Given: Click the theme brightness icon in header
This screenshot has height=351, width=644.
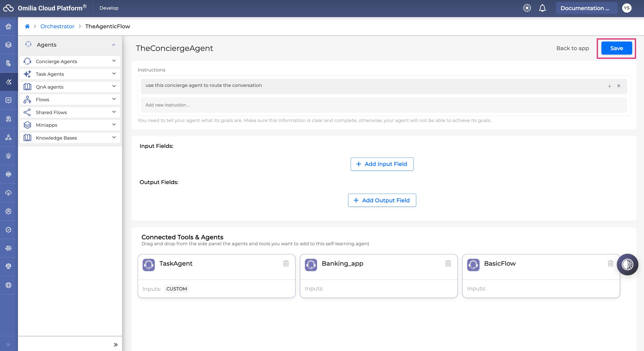Looking at the screenshot, I should (x=527, y=8).
